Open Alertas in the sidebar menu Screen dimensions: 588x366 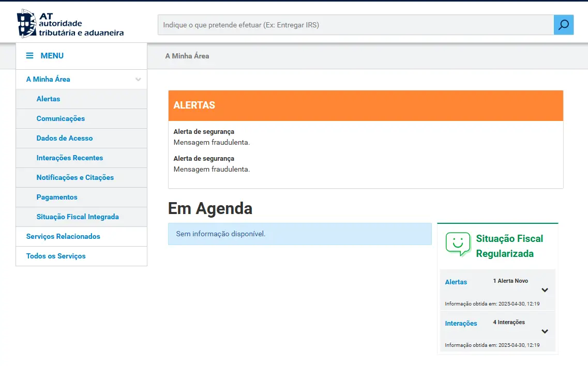pyautogui.click(x=48, y=99)
